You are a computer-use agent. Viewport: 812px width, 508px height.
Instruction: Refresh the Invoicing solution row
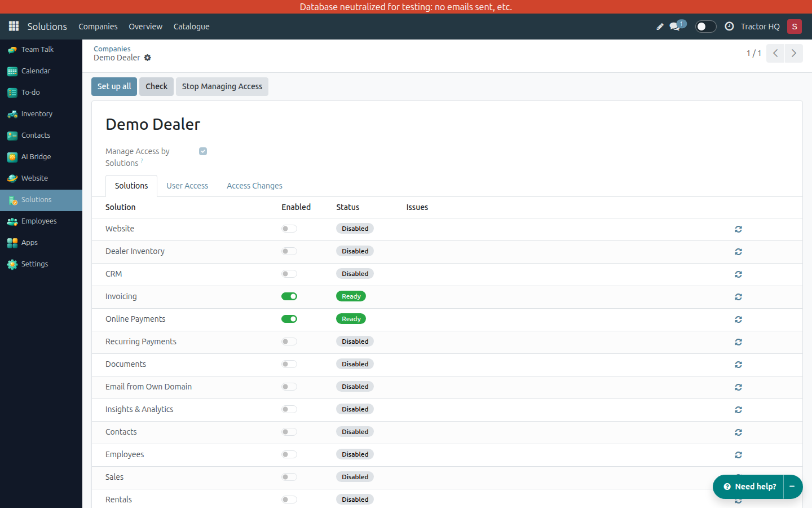pyautogui.click(x=738, y=297)
